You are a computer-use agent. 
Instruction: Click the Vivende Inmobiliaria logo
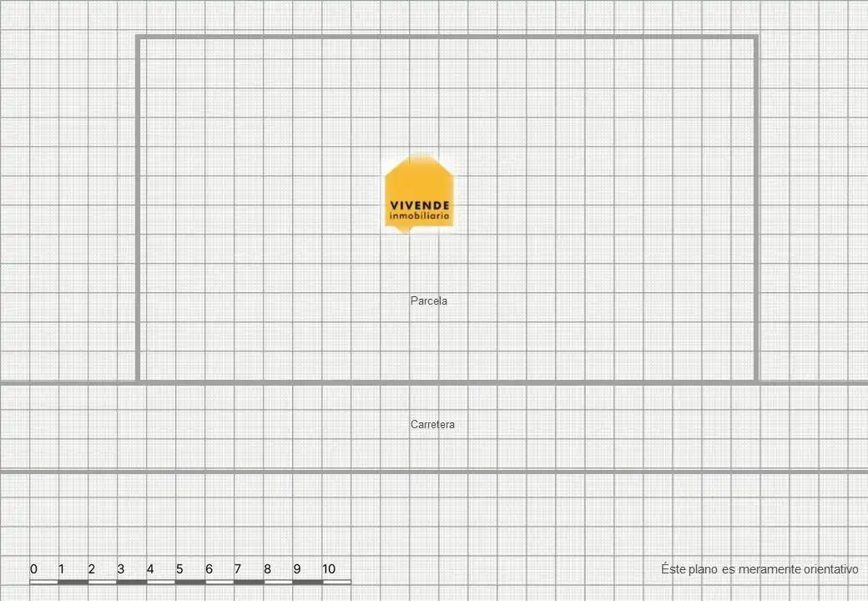(x=419, y=194)
